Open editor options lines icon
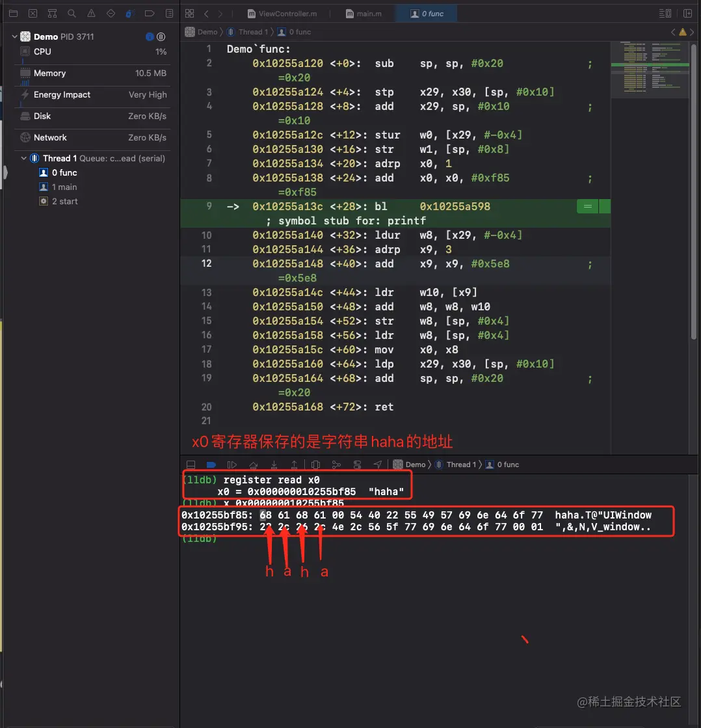This screenshot has width=701, height=728. (x=665, y=14)
